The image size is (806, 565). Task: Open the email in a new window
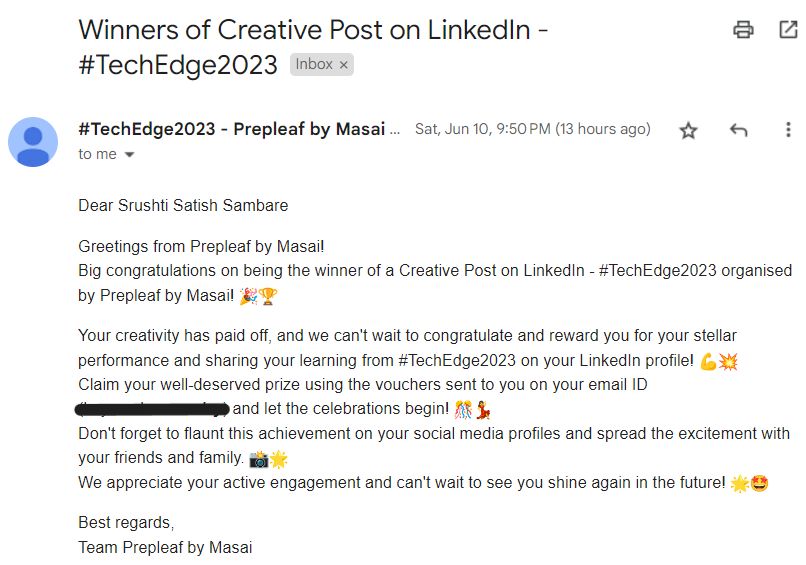(788, 30)
